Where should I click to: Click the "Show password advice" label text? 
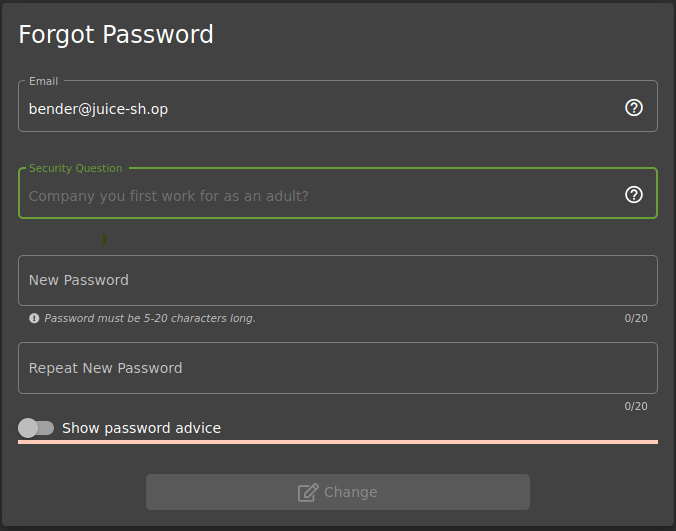(141, 428)
